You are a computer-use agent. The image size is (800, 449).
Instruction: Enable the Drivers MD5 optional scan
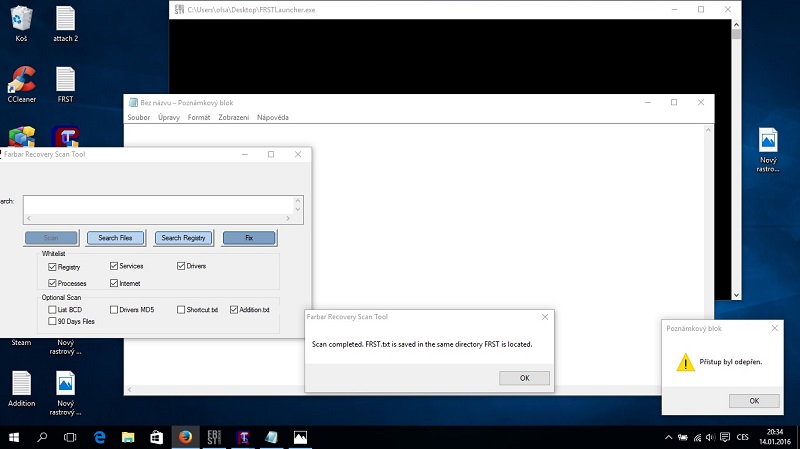pos(114,310)
